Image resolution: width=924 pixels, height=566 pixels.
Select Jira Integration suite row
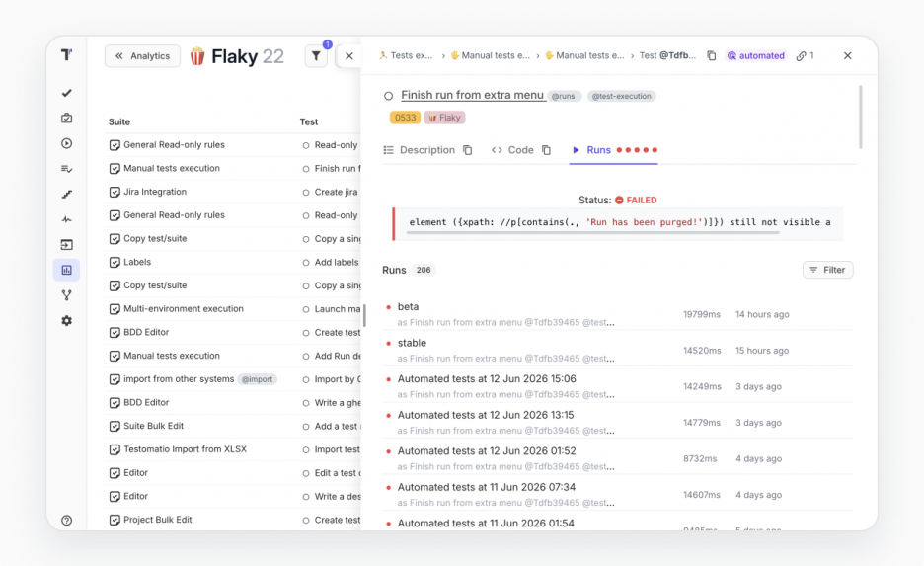click(154, 192)
